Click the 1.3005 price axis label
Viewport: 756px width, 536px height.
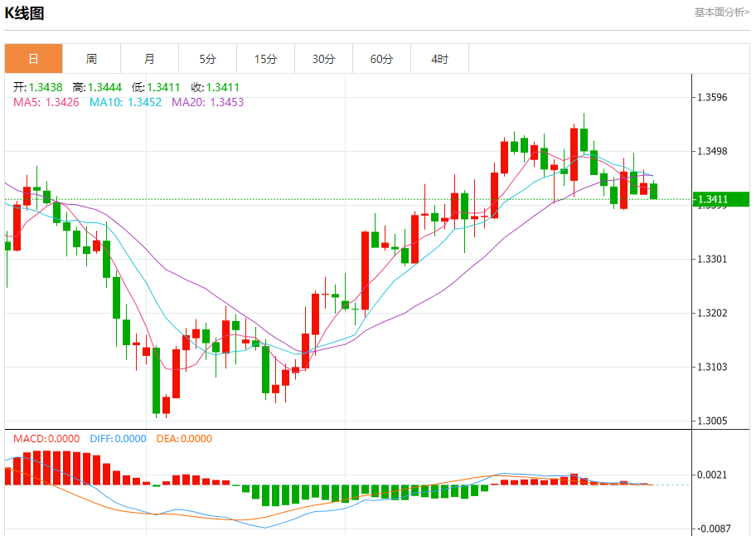coord(713,421)
